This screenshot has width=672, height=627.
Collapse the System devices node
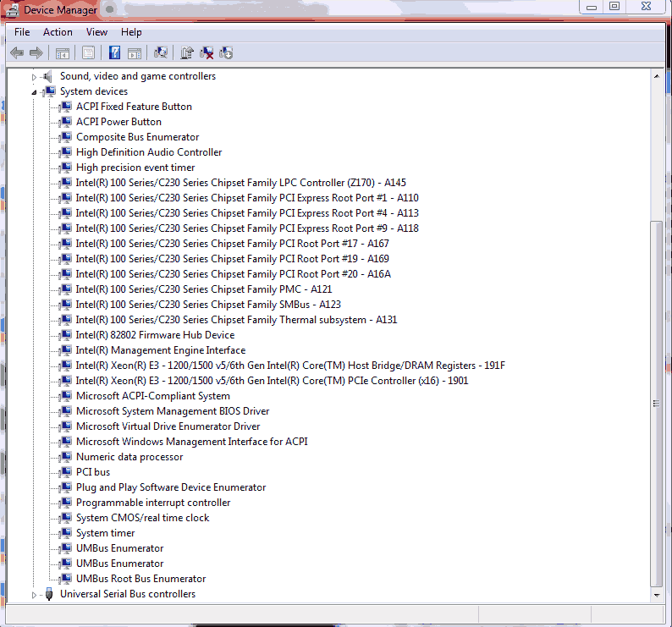click(x=34, y=92)
